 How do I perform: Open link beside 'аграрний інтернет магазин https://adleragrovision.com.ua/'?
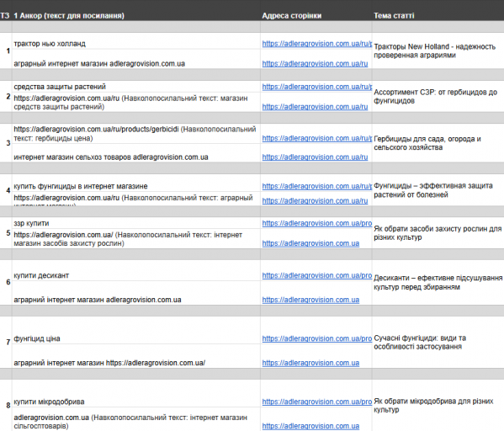(310, 363)
